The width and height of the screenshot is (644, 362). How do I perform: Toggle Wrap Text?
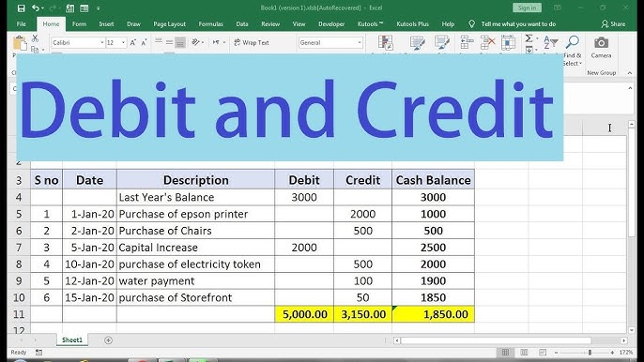[252, 43]
